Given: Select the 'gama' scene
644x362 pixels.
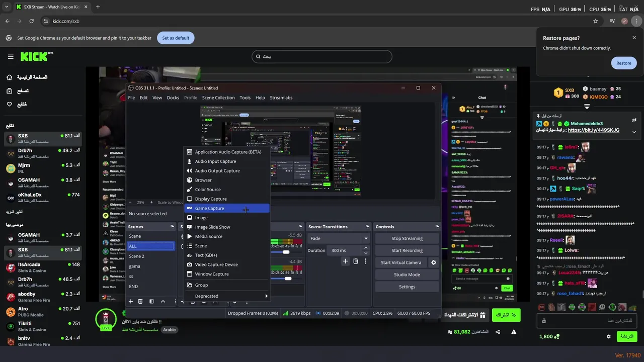Looking at the screenshot, I should [x=151, y=266].
